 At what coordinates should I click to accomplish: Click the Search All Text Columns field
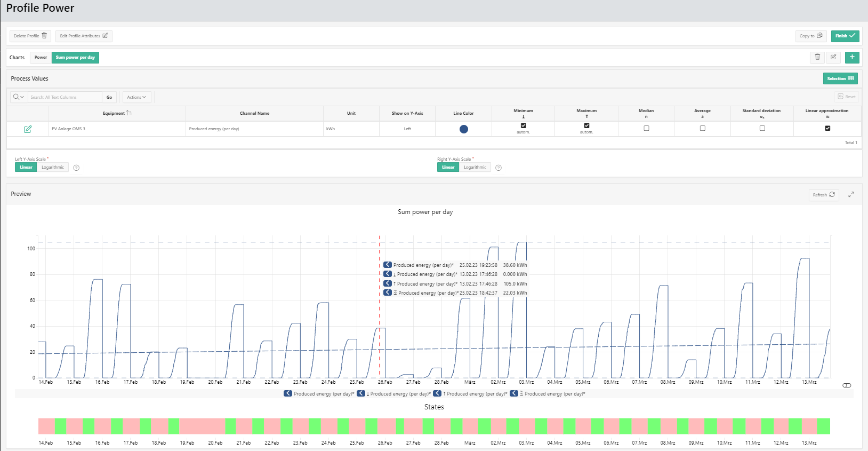click(x=65, y=97)
